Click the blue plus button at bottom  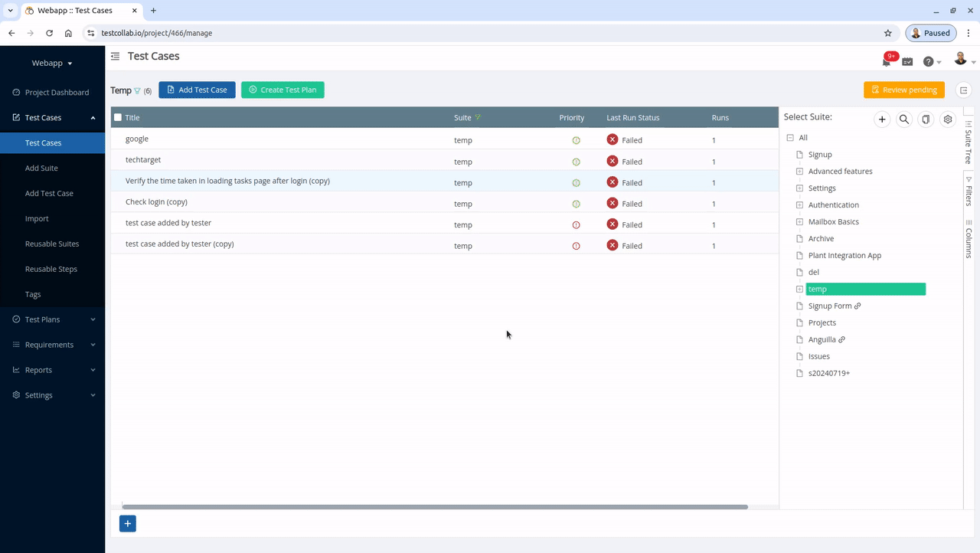pos(128,524)
